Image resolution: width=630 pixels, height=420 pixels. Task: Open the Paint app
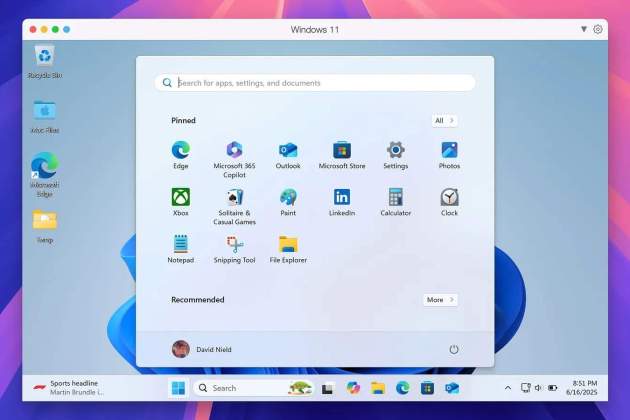[288, 202]
